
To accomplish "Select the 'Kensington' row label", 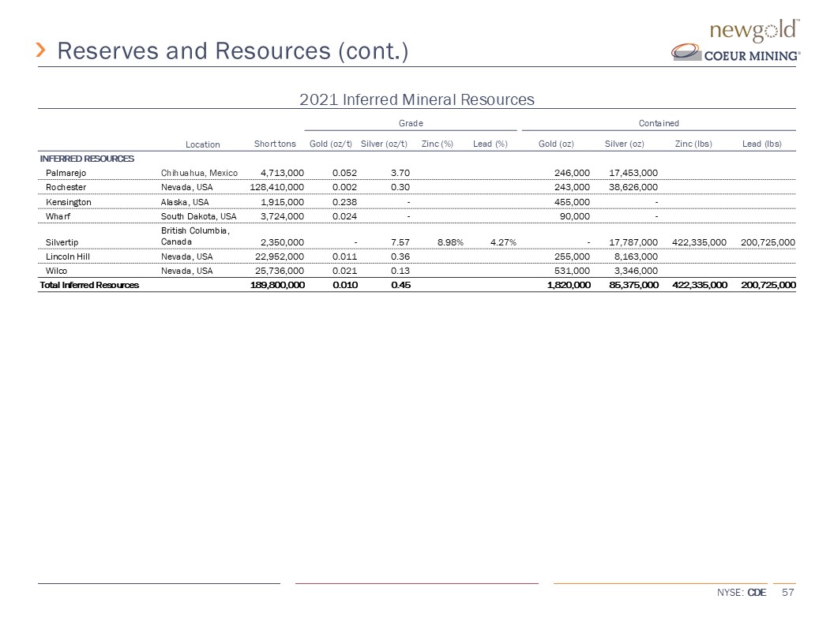I will pos(68,202).
